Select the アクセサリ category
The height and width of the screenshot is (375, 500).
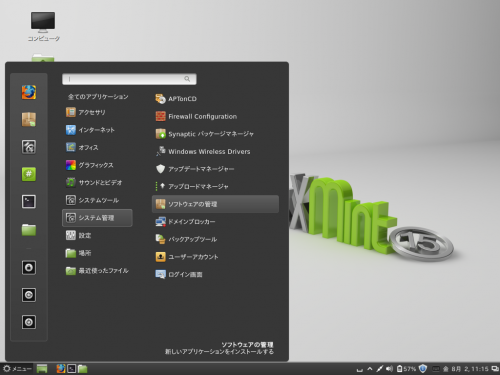[x=97, y=112]
